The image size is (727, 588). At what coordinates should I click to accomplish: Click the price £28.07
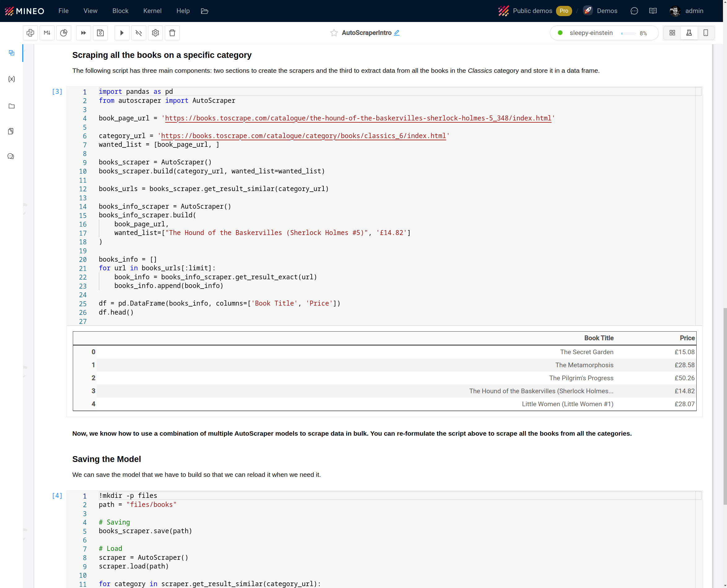coord(684,404)
